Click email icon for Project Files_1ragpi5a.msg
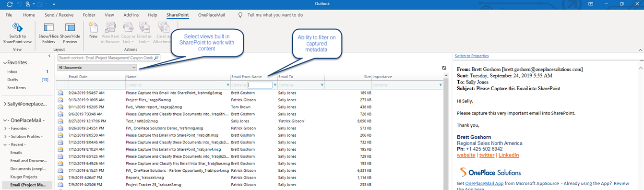This screenshot has height=190, width=644. point(60,100)
